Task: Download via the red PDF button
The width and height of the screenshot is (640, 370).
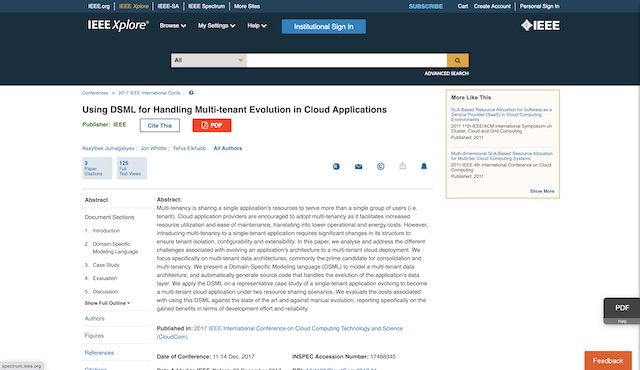Action: click(212, 125)
